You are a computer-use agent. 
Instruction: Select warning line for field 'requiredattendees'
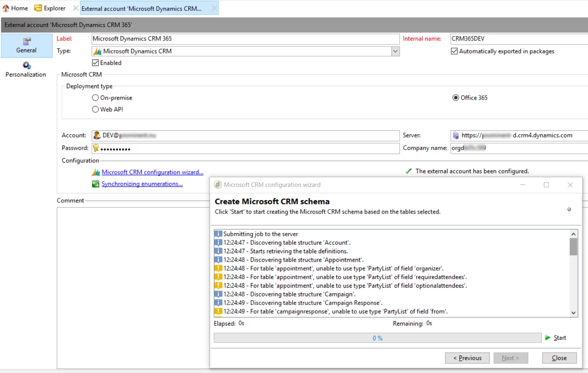(x=345, y=277)
